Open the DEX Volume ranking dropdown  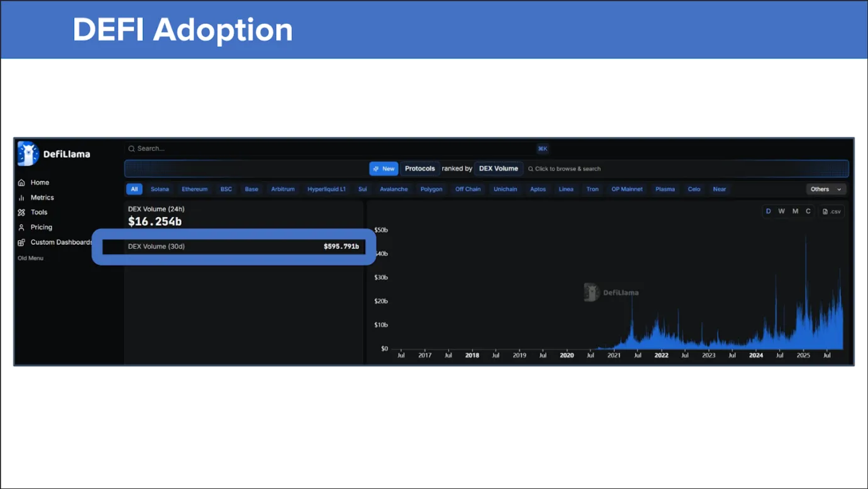(498, 169)
